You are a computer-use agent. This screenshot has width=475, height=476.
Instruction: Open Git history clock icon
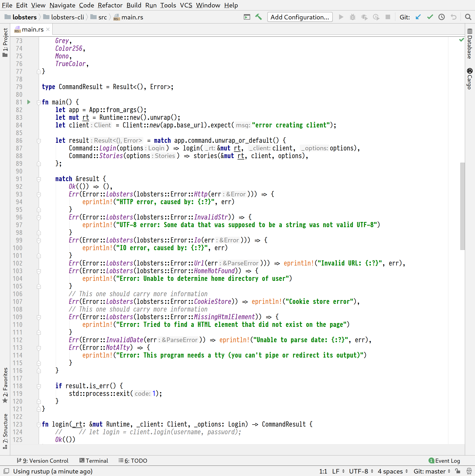442,17
